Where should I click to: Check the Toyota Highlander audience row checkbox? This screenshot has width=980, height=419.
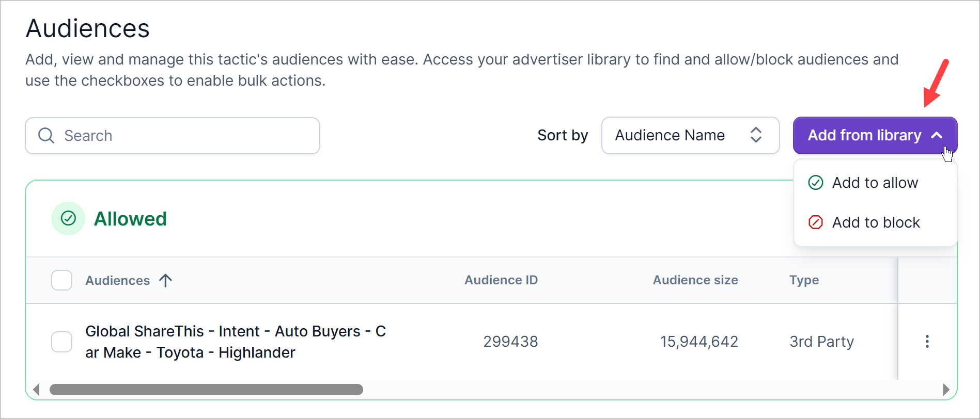61,342
